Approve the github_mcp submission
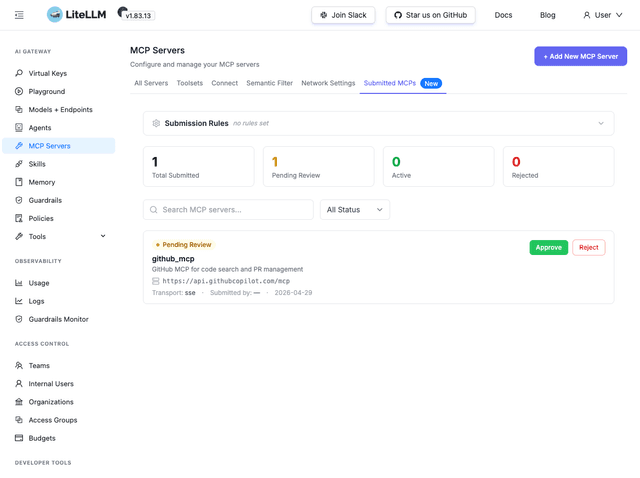This screenshot has height=478, width=640. [x=549, y=247]
